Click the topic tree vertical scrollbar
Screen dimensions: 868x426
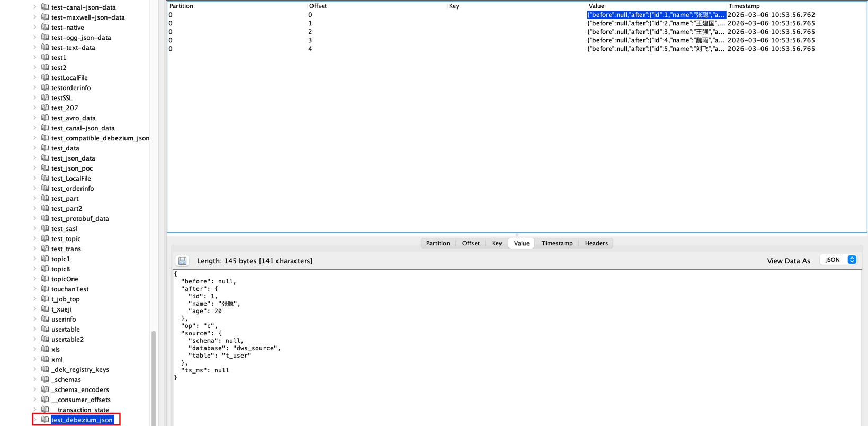pos(154,376)
